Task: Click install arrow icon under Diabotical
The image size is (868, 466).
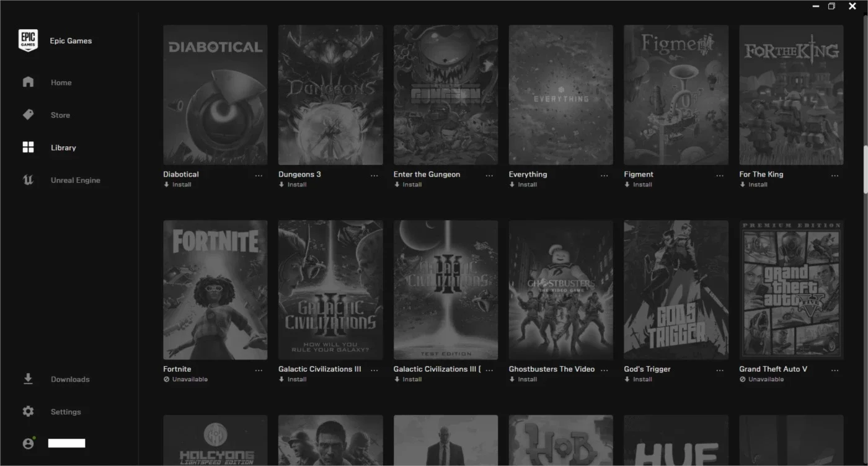Action: (x=166, y=185)
